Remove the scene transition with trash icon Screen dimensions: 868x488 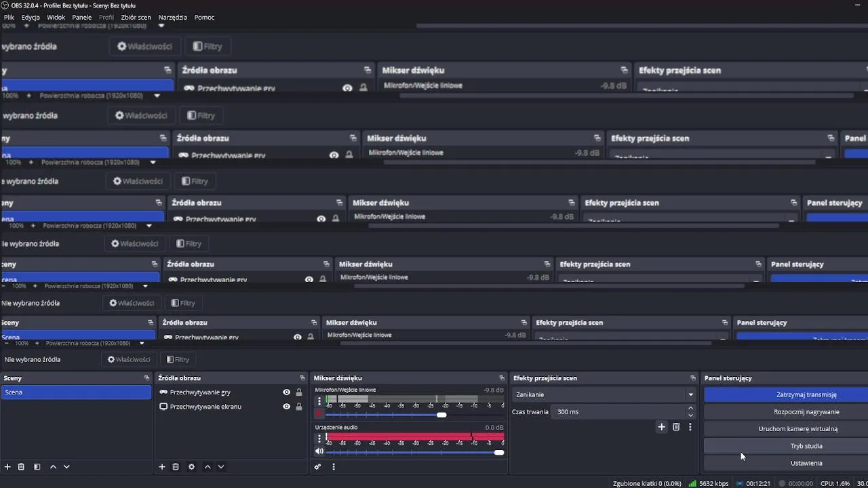pyautogui.click(x=676, y=427)
